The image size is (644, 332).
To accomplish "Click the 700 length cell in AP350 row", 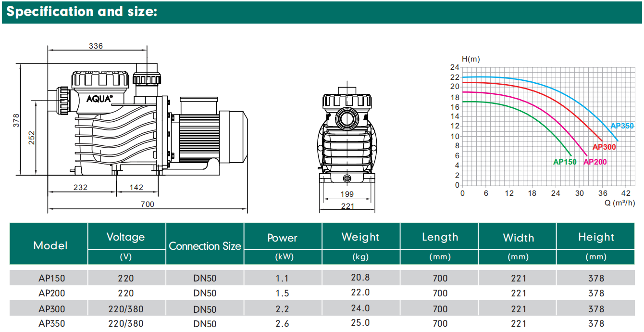I will [440, 324].
